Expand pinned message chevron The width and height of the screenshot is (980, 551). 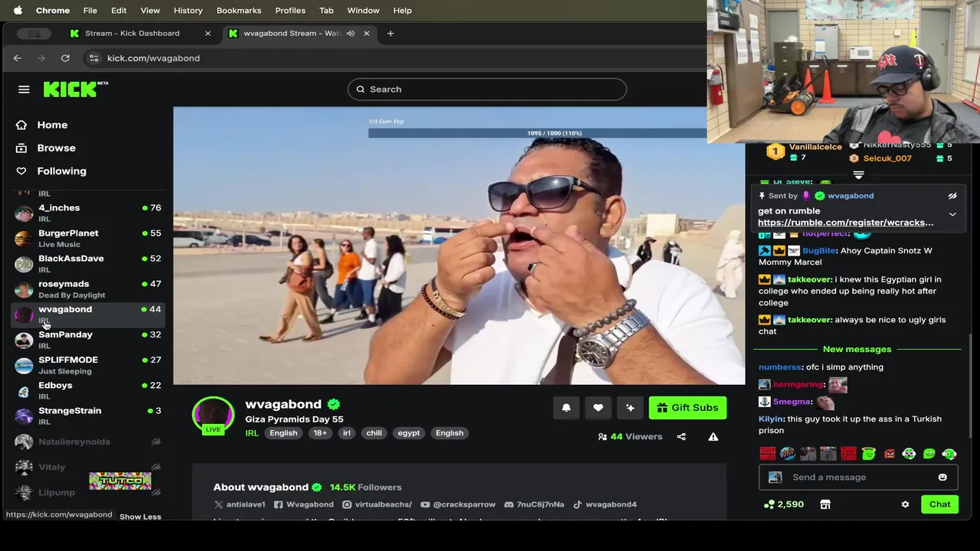(952, 215)
